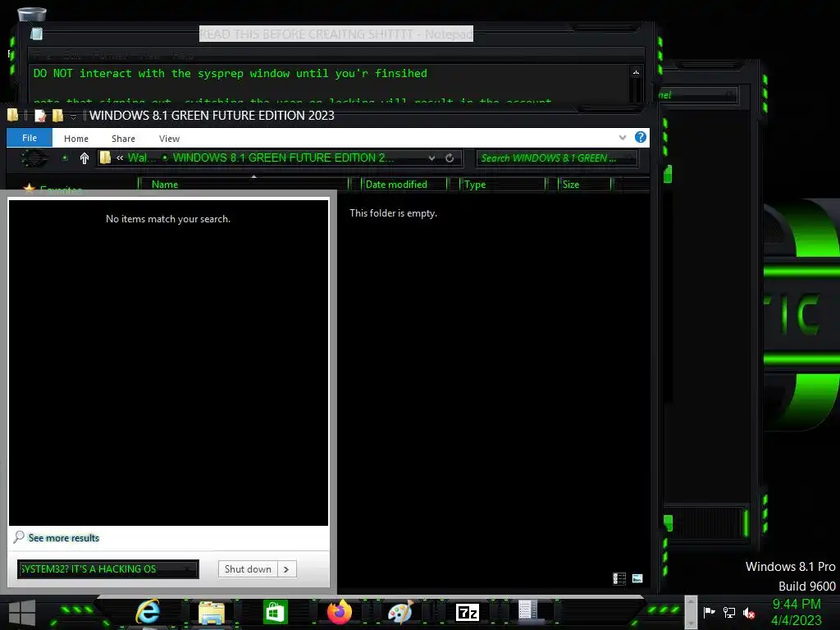Click the See more results magnifier icon
This screenshot has width=840, height=630.
[x=19, y=536]
